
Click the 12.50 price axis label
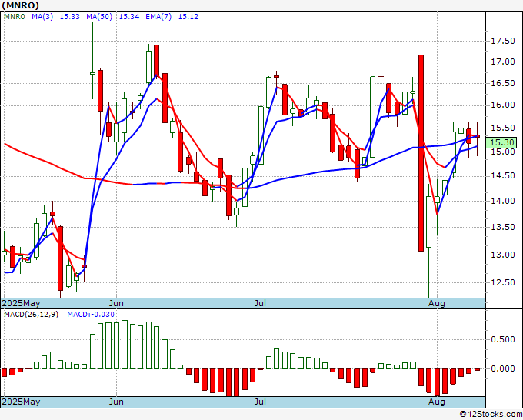[x=503, y=282]
